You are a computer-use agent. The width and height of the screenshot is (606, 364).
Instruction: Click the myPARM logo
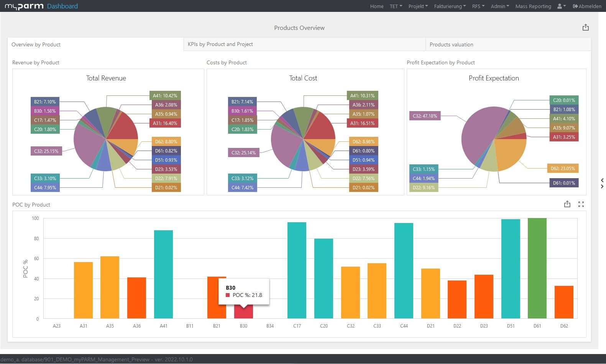tap(24, 6)
